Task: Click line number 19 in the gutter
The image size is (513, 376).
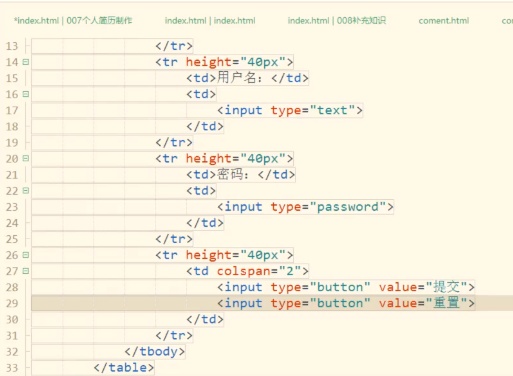Action: [12, 143]
